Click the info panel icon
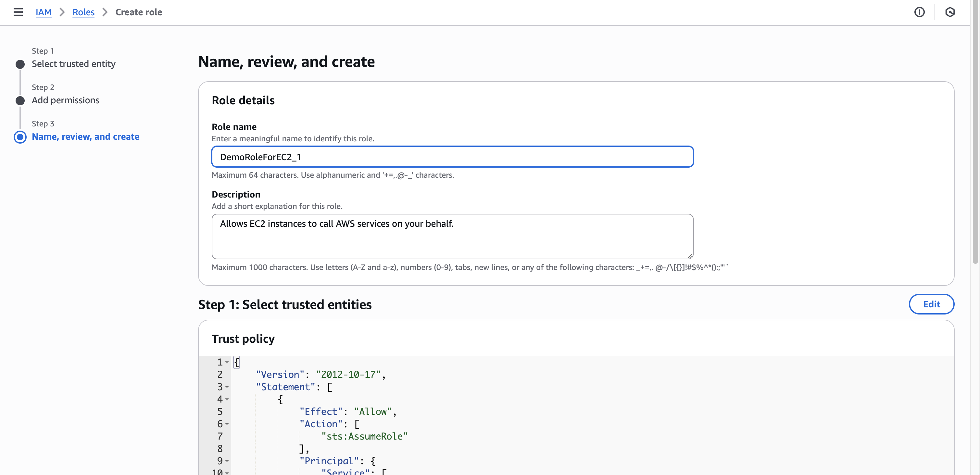This screenshot has height=475, width=980. (919, 12)
